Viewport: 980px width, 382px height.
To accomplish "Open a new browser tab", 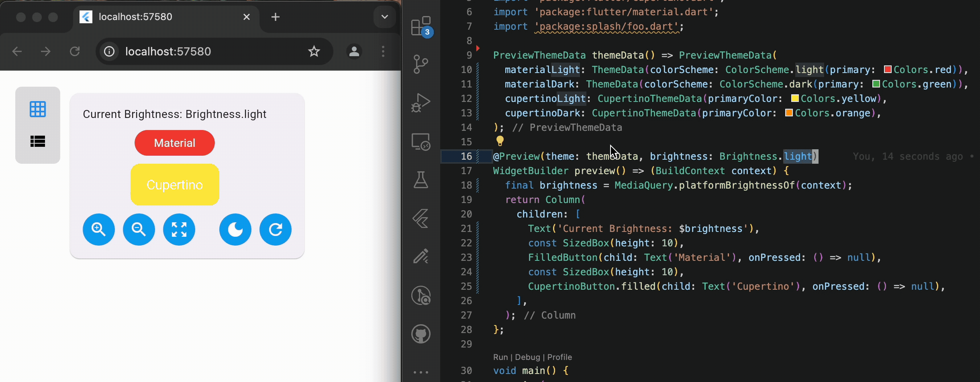I will point(276,17).
